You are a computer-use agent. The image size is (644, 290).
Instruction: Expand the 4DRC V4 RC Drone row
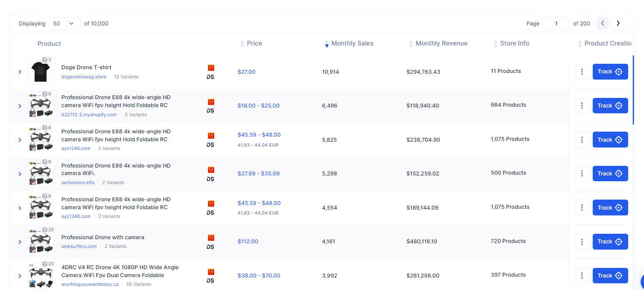tap(20, 275)
